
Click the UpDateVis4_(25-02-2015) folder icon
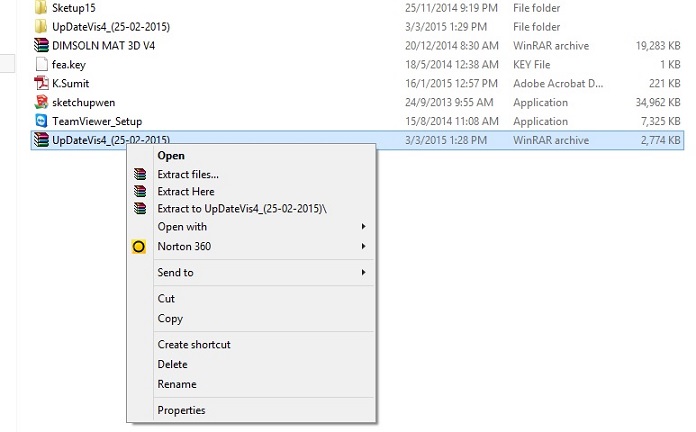(40, 26)
